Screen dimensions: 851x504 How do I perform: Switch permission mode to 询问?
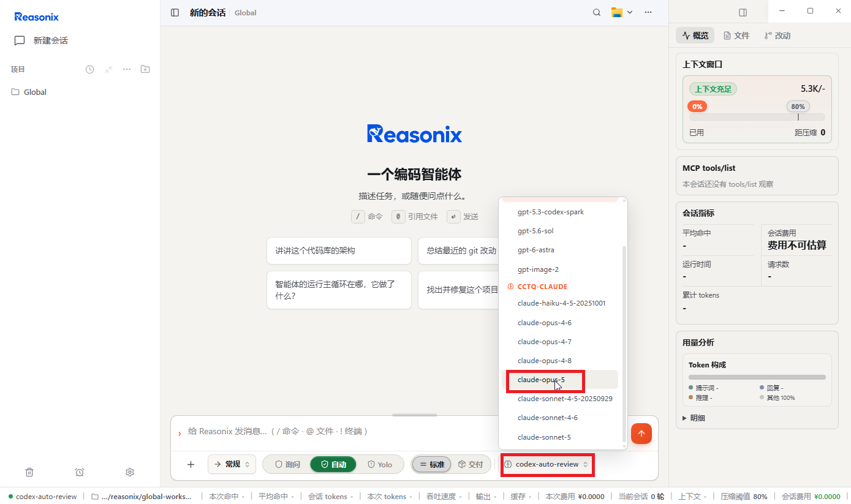click(287, 464)
